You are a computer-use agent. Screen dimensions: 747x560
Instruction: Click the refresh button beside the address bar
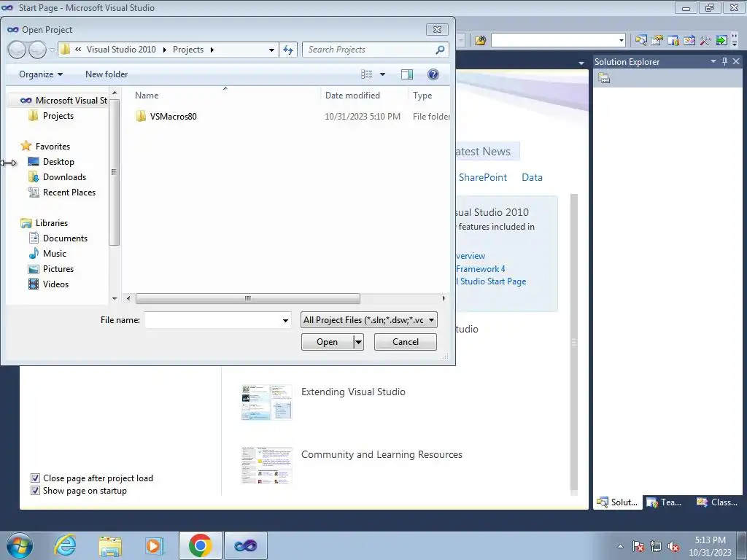pyautogui.click(x=288, y=50)
